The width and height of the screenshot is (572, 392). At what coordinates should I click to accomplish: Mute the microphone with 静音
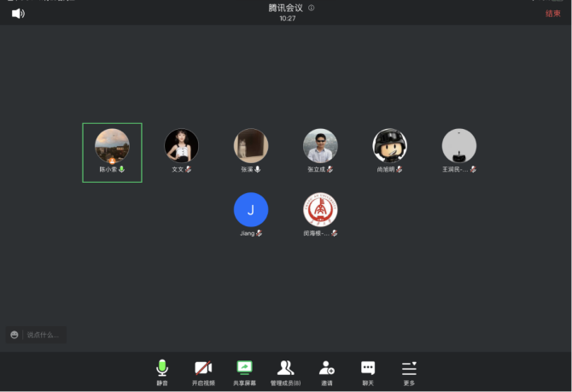pos(161,372)
